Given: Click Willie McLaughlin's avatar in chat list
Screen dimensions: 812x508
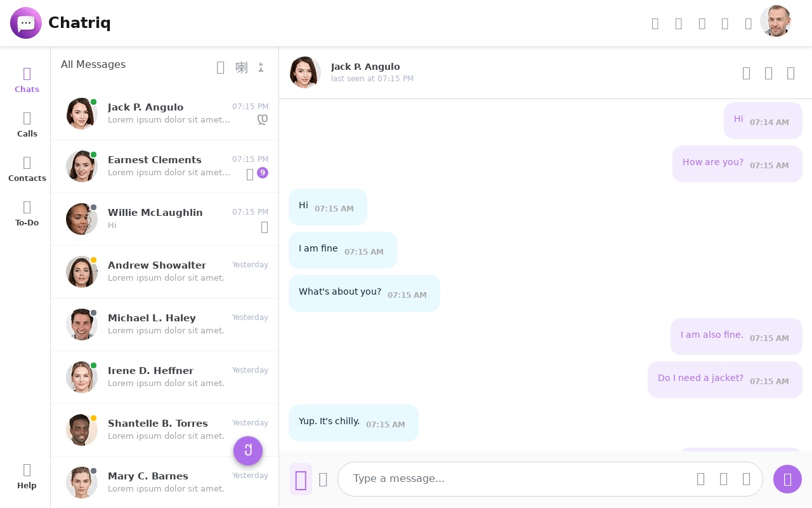Looking at the screenshot, I should tap(82, 219).
